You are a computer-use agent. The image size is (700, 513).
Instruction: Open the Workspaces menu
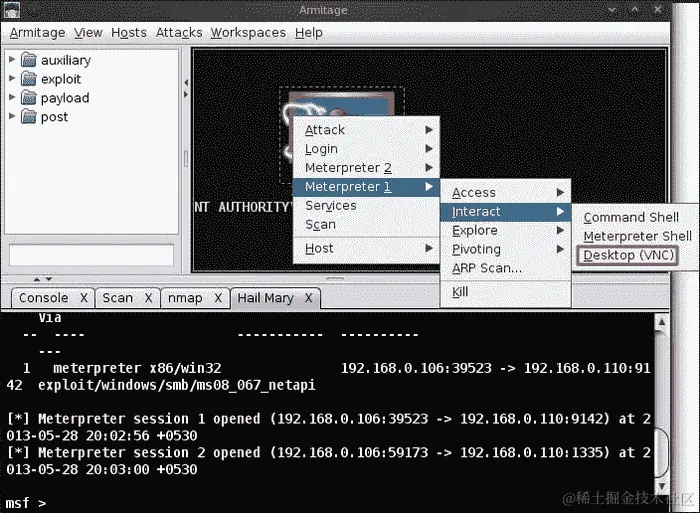[248, 33]
